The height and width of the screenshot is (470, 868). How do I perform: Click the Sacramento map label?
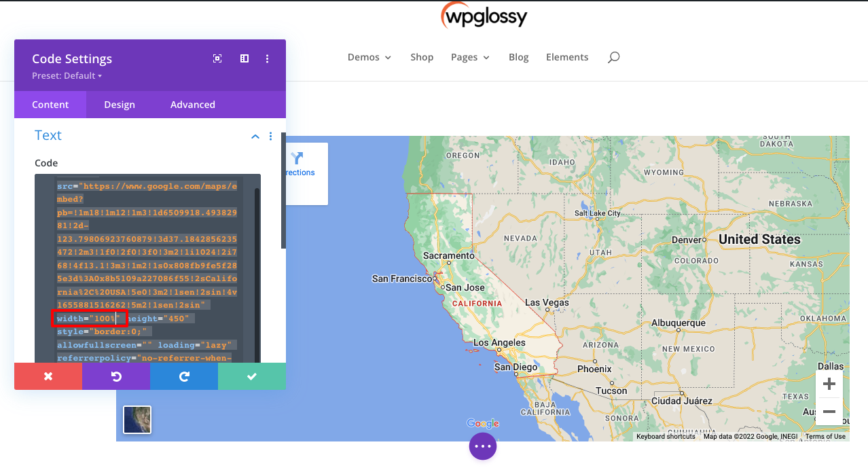448,256
